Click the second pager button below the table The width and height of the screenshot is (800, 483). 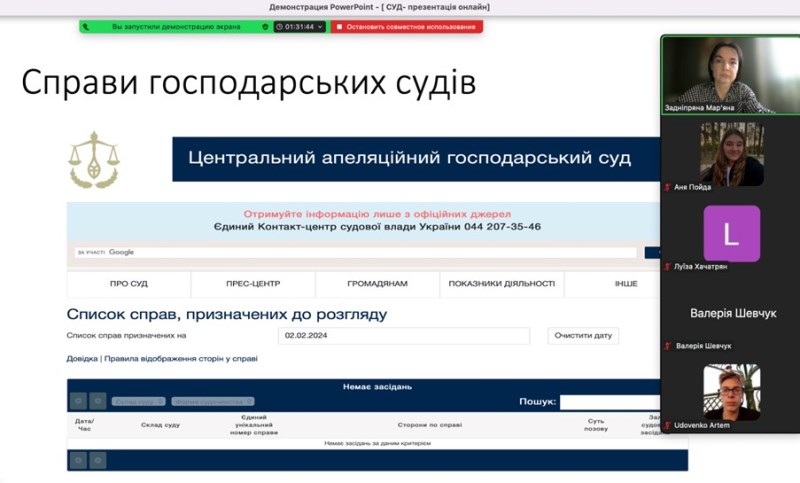pyautogui.click(x=97, y=461)
